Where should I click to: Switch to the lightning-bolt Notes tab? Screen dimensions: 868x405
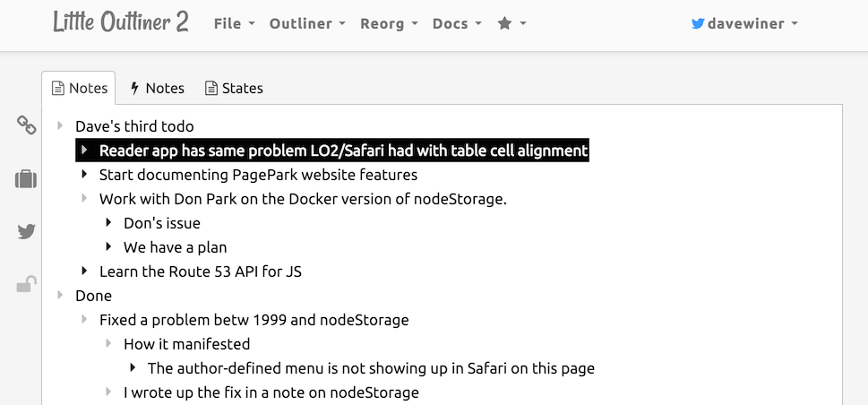click(157, 88)
